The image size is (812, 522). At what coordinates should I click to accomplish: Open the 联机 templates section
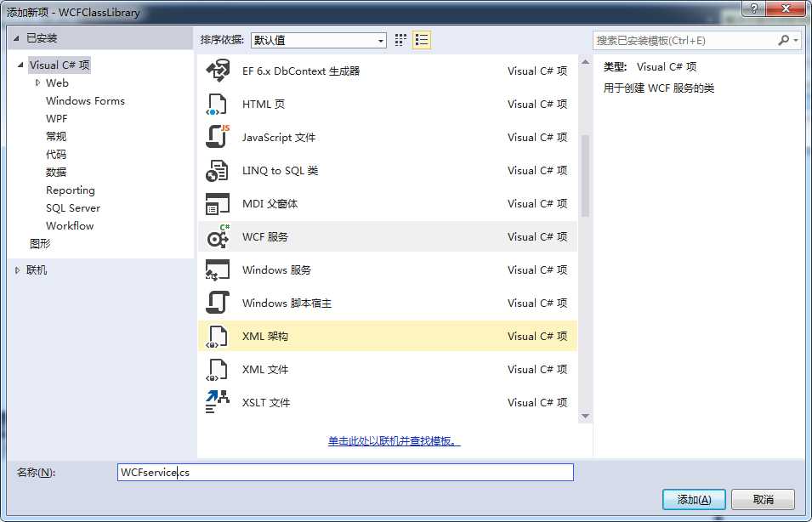coord(37,270)
